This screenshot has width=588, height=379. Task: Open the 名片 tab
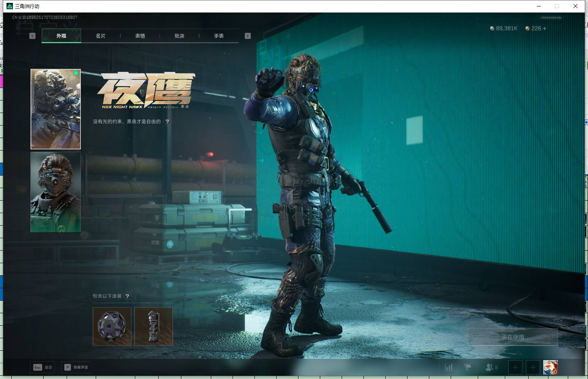click(x=101, y=36)
